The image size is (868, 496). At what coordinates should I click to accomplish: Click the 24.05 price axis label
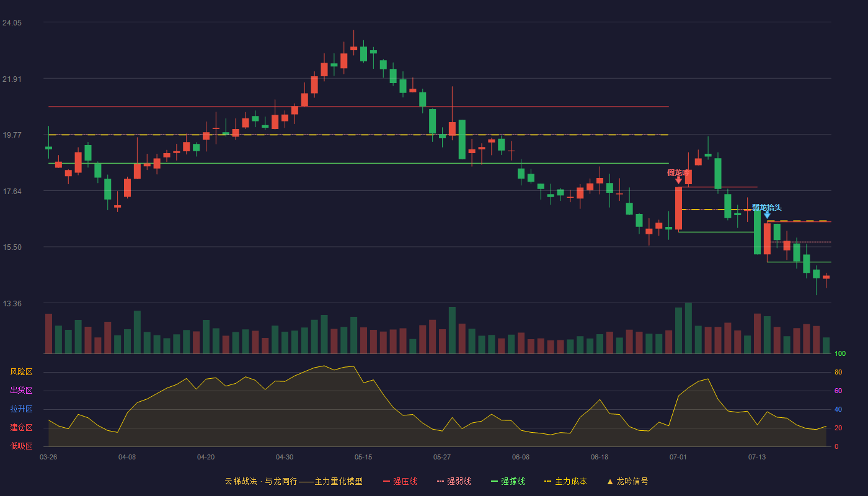point(12,23)
